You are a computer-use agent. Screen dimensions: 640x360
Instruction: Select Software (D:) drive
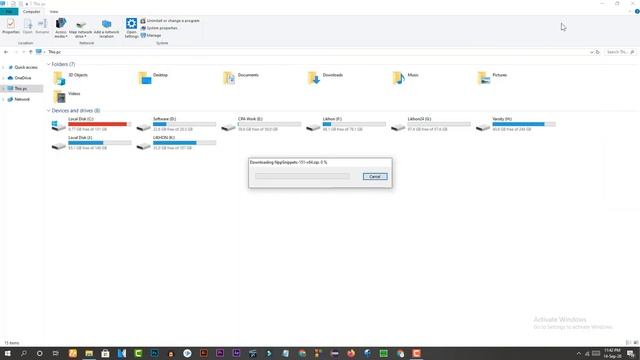tap(176, 124)
